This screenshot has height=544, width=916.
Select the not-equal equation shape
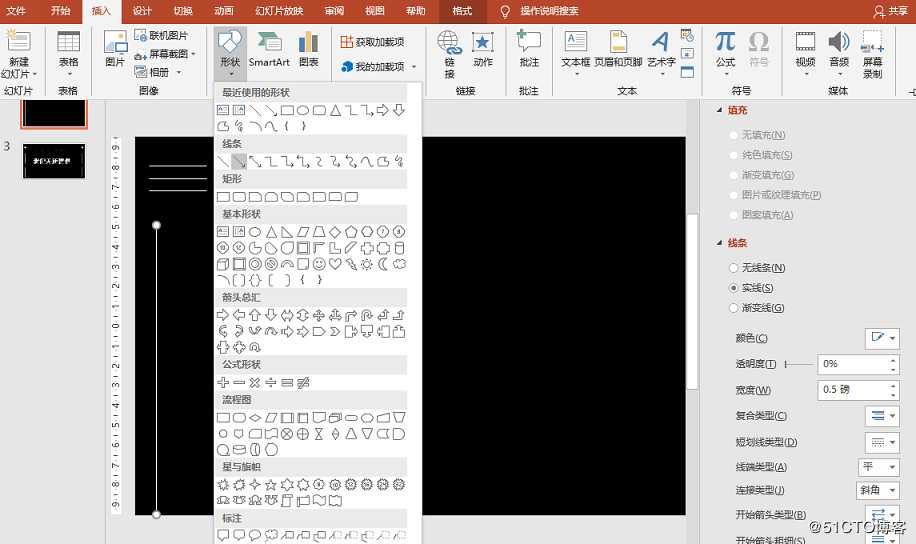[x=303, y=383]
